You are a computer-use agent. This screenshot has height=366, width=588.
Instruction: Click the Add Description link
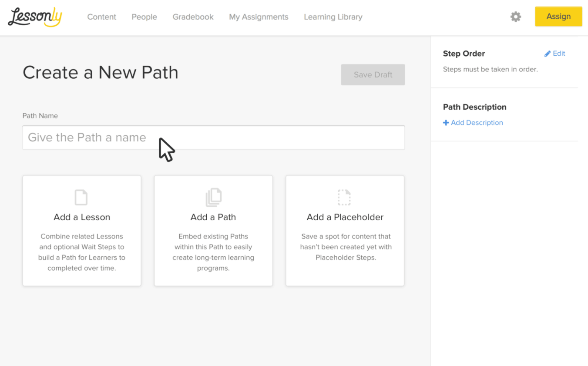473,123
